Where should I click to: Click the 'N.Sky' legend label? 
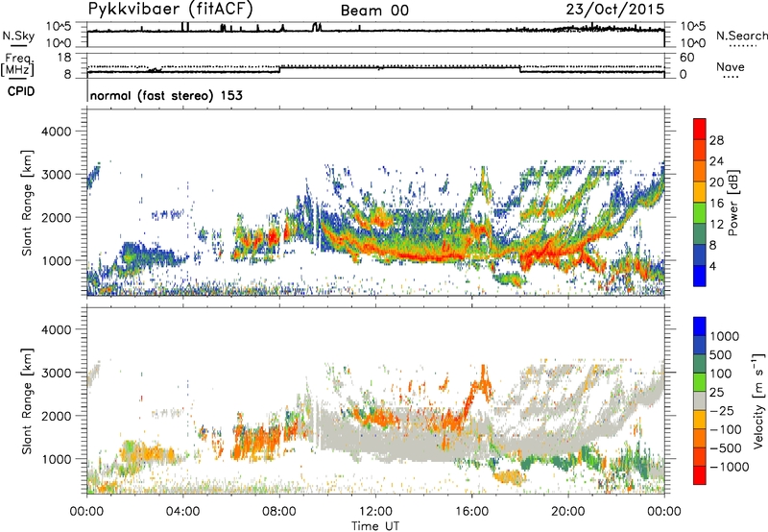pyautogui.click(x=18, y=36)
